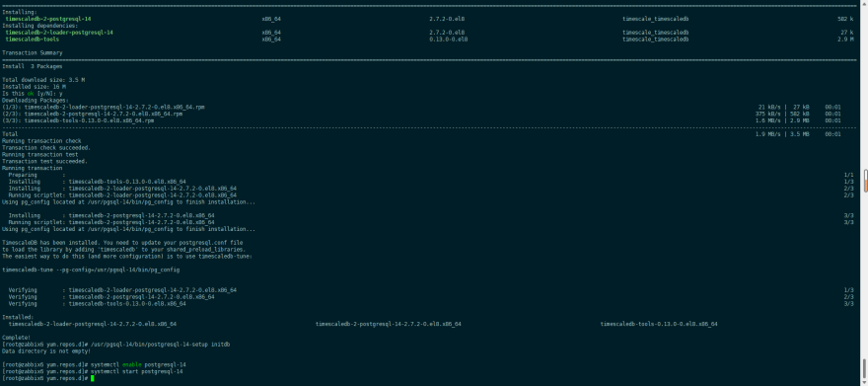Click green 'timescaledb-2-postgresql-14' package name under Installing

48,19
